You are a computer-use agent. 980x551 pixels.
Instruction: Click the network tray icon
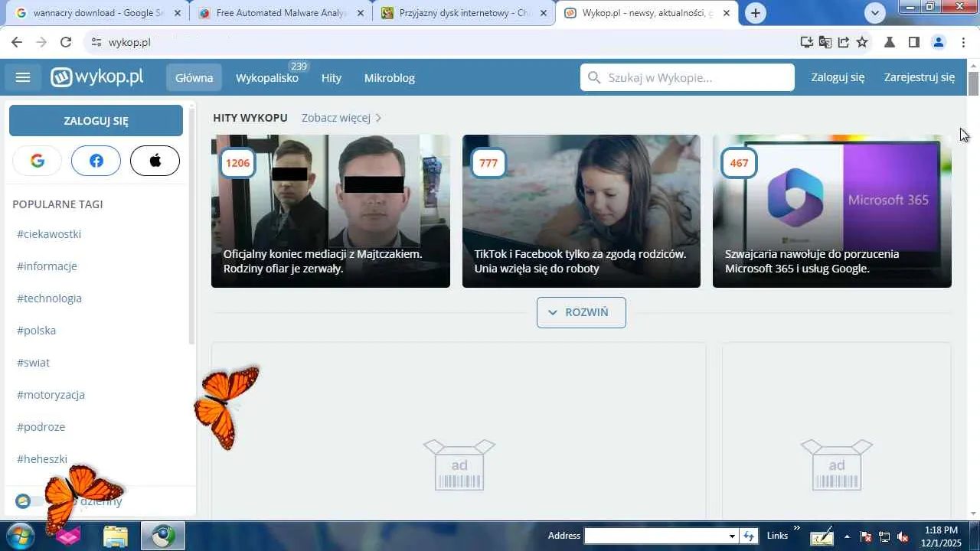click(884, 536)
